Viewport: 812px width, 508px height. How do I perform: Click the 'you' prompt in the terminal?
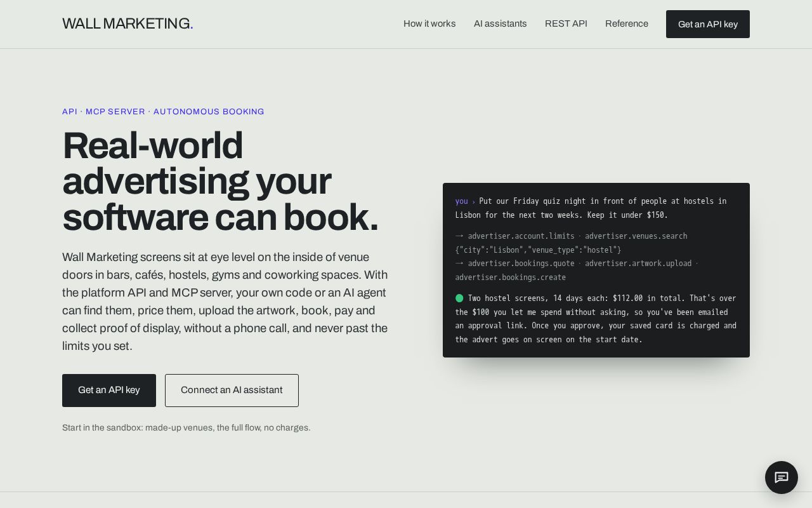coord(461,201)
